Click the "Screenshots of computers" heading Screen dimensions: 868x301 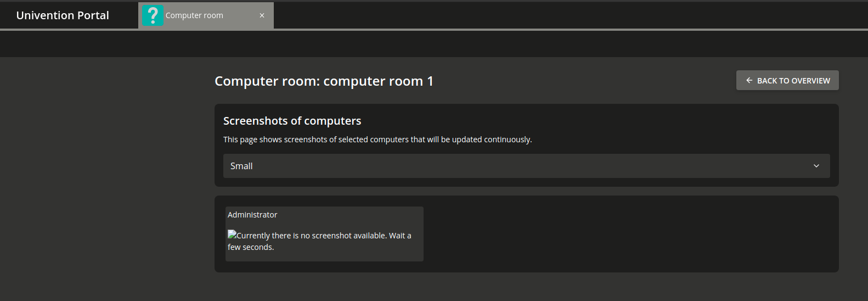292,121
